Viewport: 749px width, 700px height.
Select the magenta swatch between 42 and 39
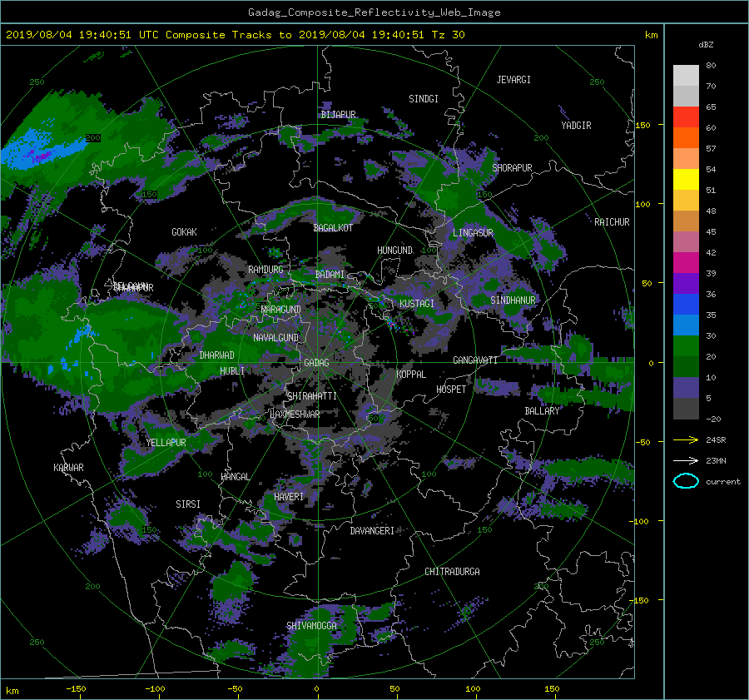point(686,262)
